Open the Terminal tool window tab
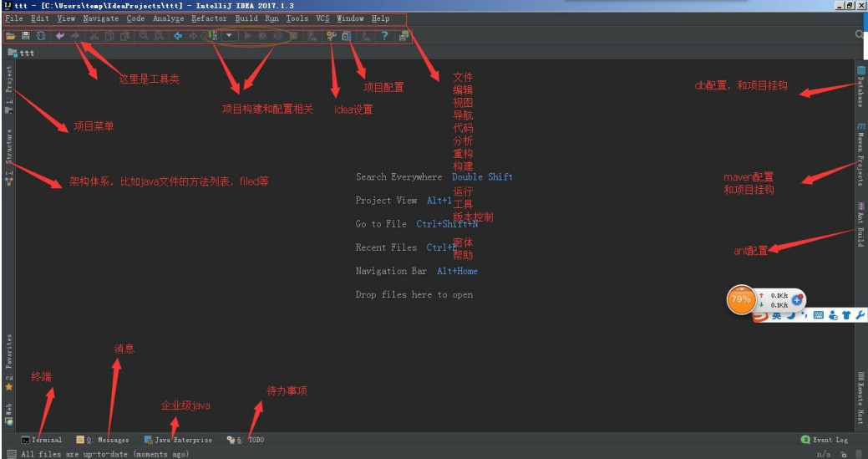 pos(42,440)
